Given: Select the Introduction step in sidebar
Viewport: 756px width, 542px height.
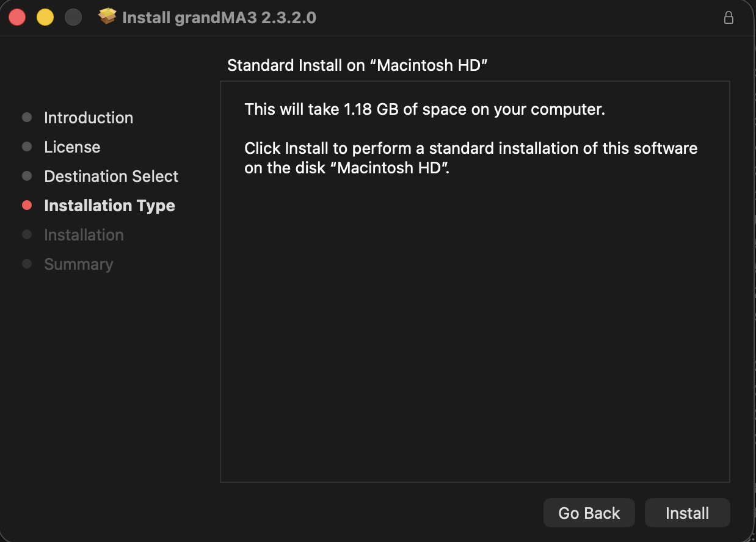Looking at the screenshot, I should click(89, 117).
